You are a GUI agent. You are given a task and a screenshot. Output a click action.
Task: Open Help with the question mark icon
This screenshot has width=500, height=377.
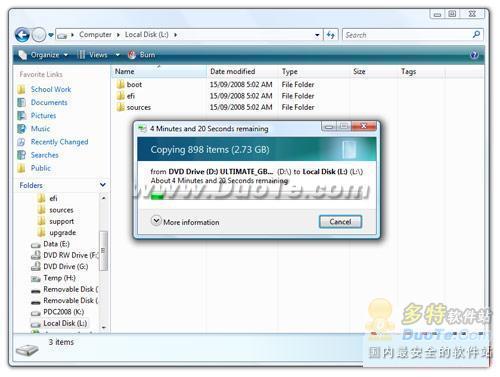474,55
